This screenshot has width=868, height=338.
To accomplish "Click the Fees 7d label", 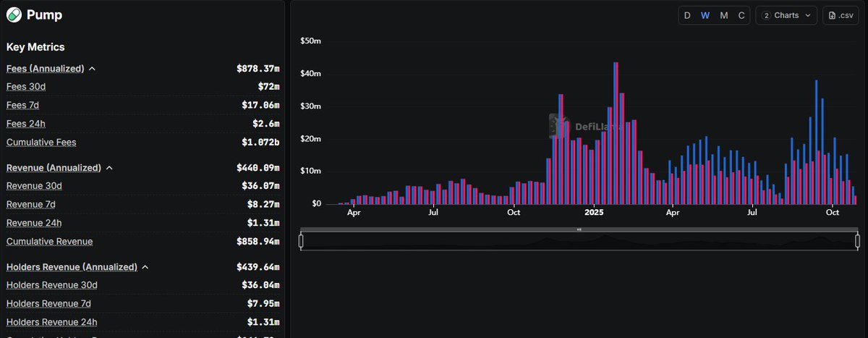I will click(23, 105).
